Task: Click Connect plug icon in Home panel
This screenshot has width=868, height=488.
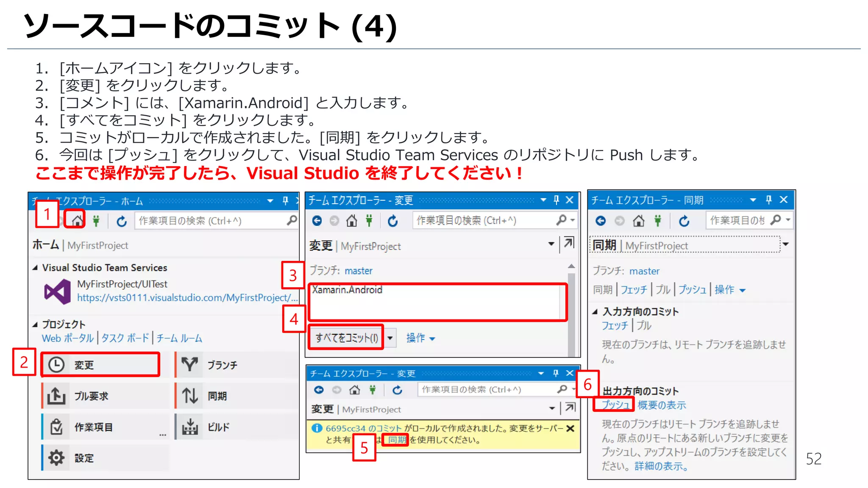Action: click(96, 221)
